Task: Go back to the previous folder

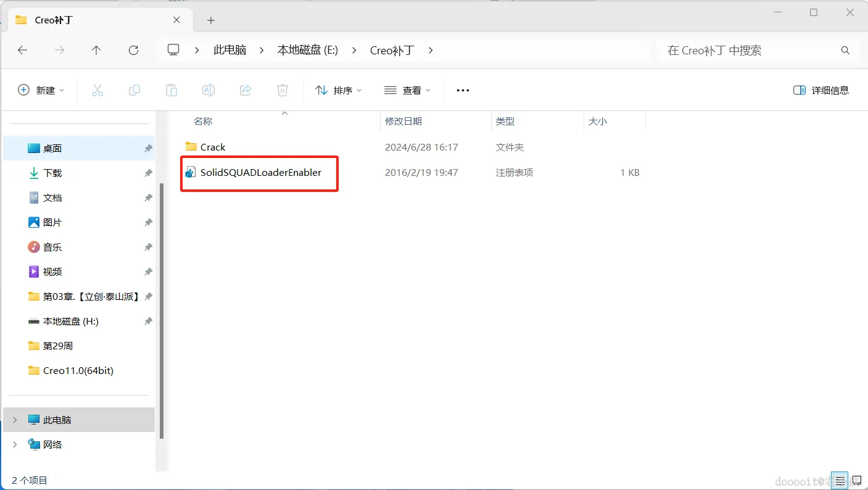Action: pyautogui.click(x=23, y=51)
